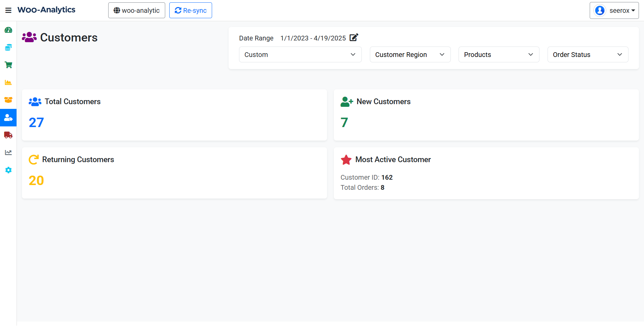
Task: Open Shipping via the red truck icon
Action: pyautogui.click(x=8, y=135)
